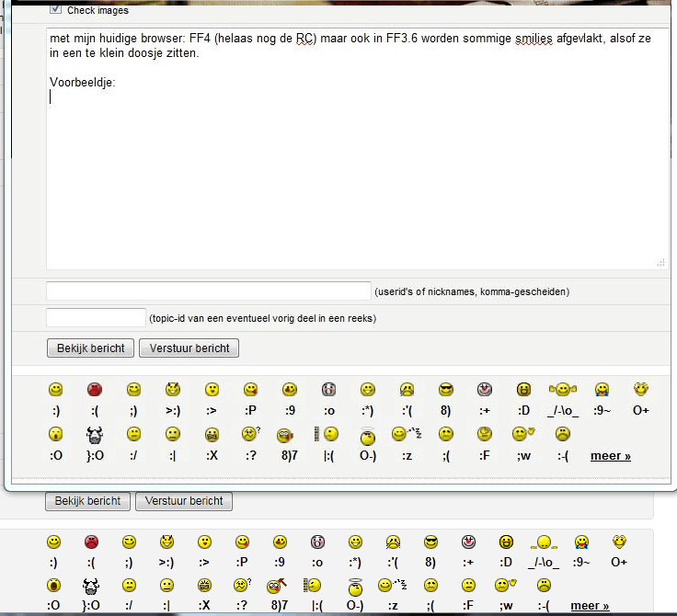Insert the :o shocked smiley in the front popup
Screen dimensions: 677x616
click(x=328, y=390)
